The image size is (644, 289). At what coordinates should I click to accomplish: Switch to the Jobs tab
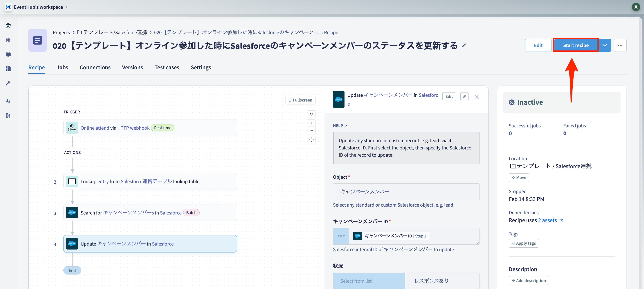coord(62,68)
